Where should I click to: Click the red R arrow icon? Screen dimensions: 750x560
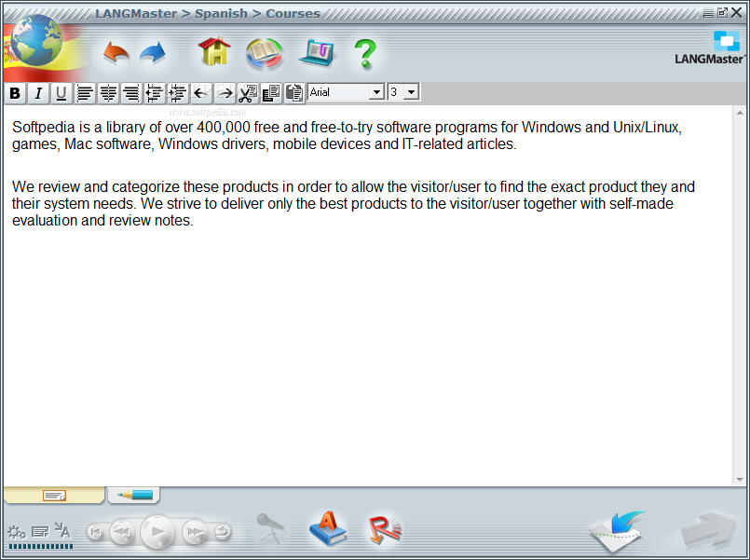(x=385, y=530)
